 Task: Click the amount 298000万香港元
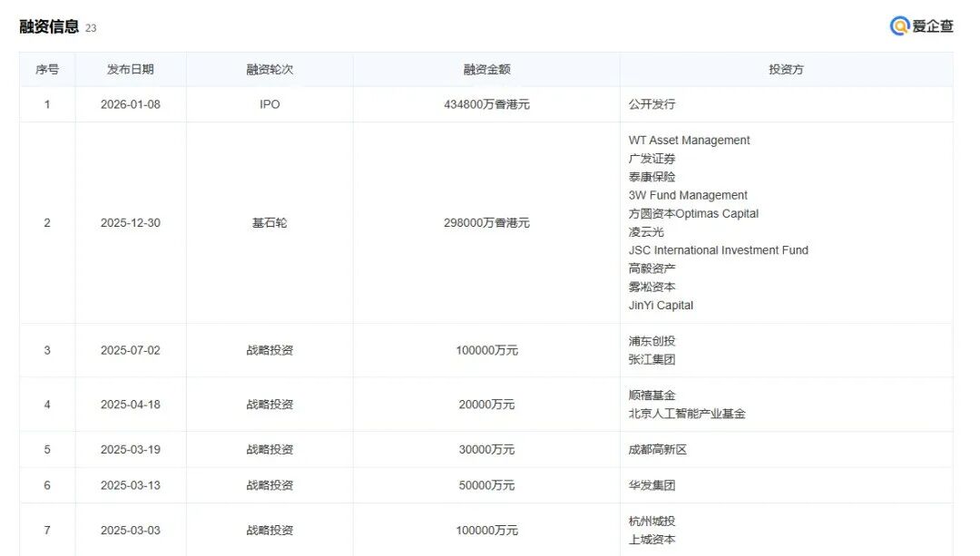click(x=487, y=223)
